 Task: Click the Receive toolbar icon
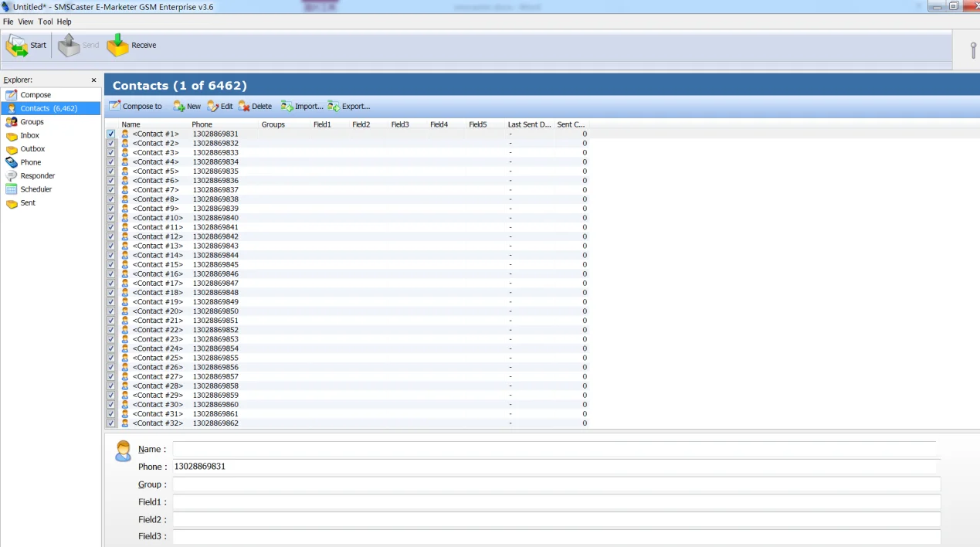118,46
